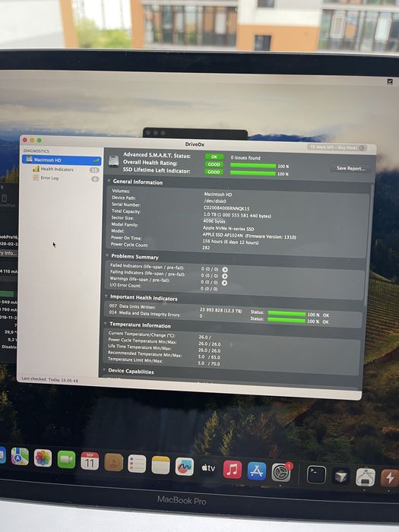Screen dimensions: 399x532
Task: Click the I/O Error Count value
Action: [x=209, y=289]
